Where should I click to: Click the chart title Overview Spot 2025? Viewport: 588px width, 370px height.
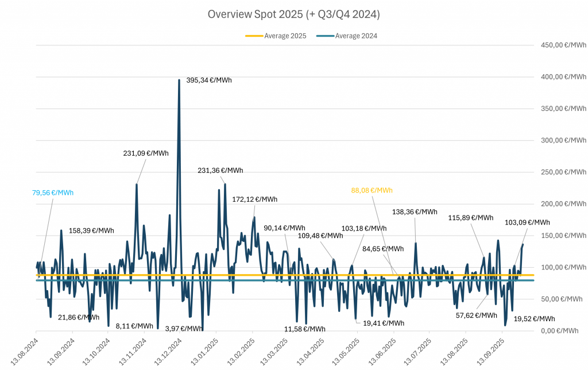pyautogui.click(x=293, y=14)
